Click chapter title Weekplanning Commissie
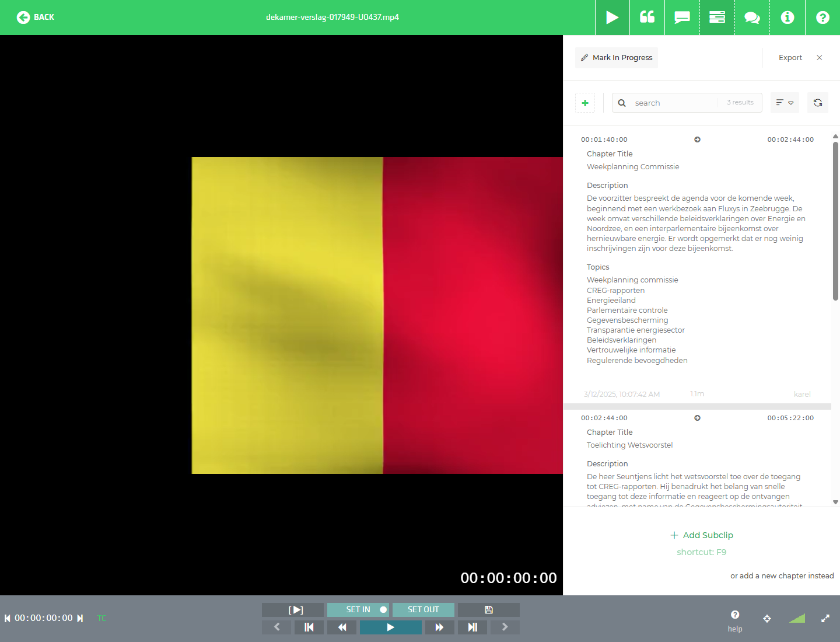The height and width of the screenshot is (642, 840). [633, 167]
